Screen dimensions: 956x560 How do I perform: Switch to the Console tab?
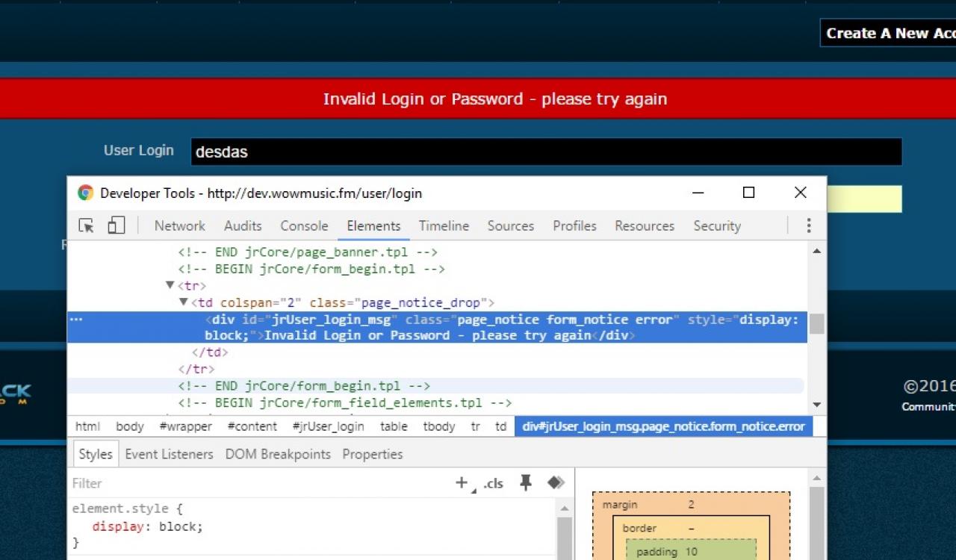coord(304,225)
